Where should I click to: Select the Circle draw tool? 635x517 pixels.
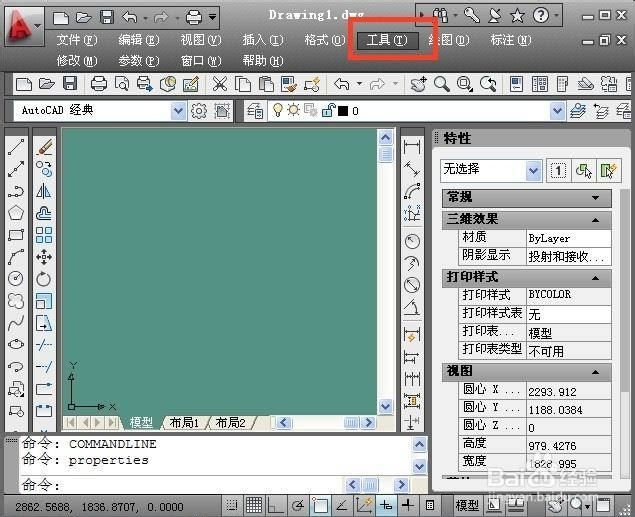coord(16,279)
